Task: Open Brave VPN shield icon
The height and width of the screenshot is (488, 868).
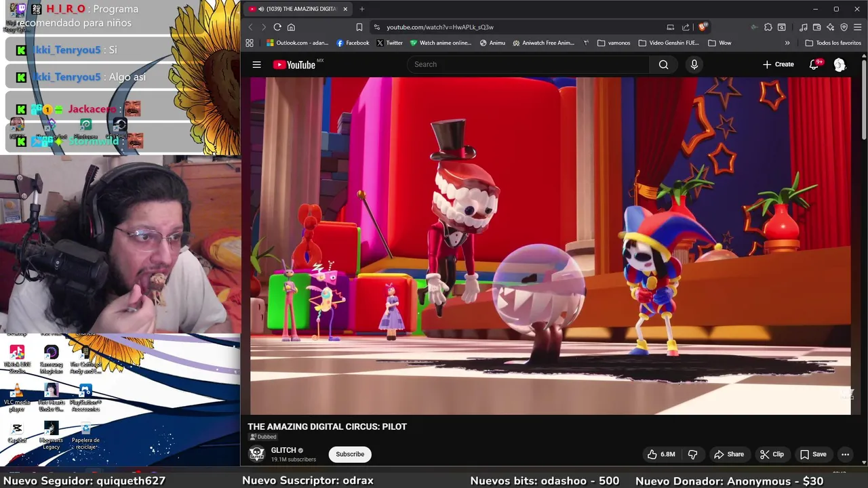Action: (844, 27)
